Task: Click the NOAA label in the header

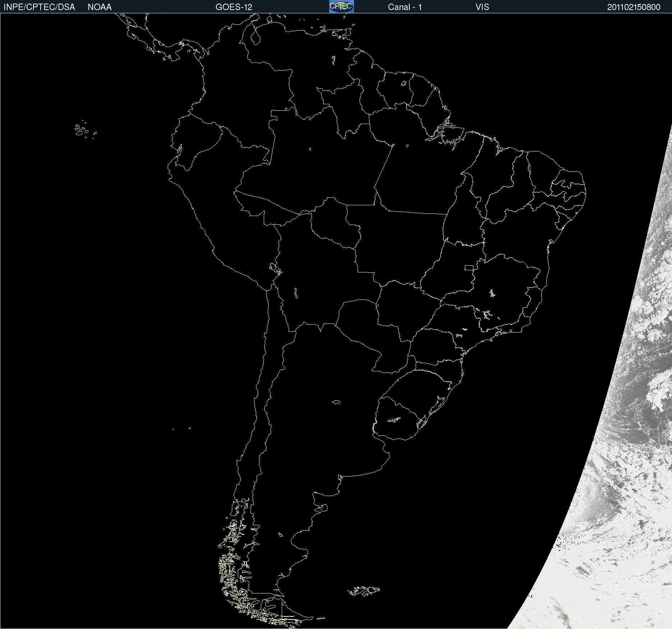Action: click(100, 7)
